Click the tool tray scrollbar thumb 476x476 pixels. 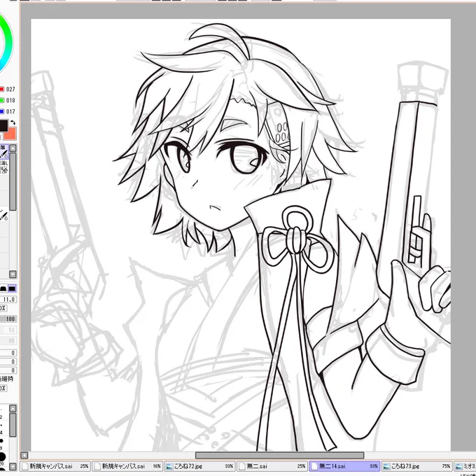(13, 181)
